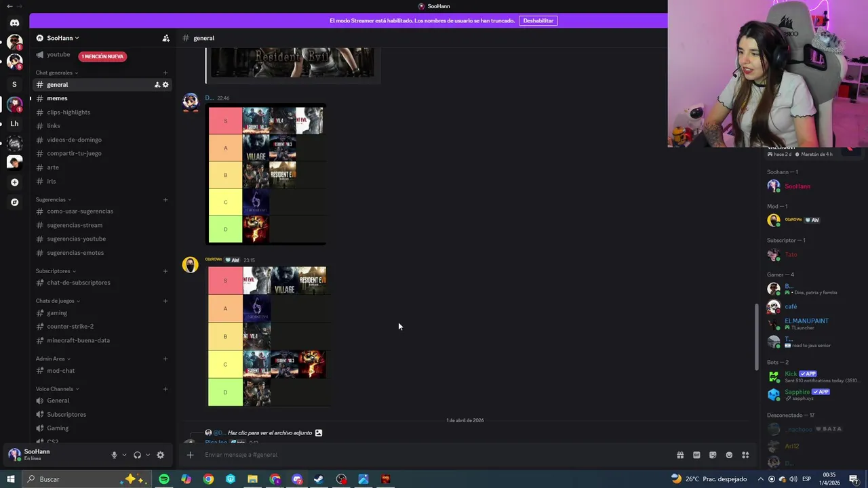Create invite icon on general channel row
This screenshot has width=868, height=488.
coord(157,85)
